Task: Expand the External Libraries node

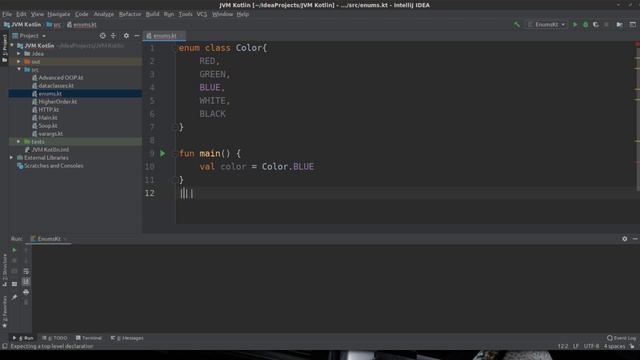Action: 12,158
